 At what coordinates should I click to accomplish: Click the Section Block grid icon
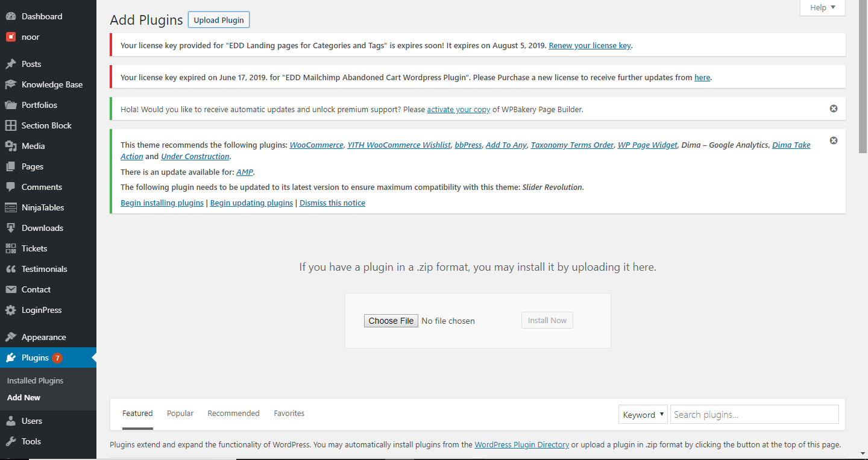pyautogui.click(x=10, y=125)
